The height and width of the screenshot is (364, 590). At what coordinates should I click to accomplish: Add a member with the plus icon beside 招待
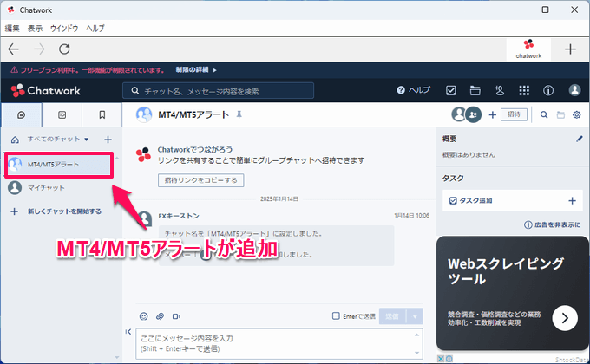pos(493,114)
